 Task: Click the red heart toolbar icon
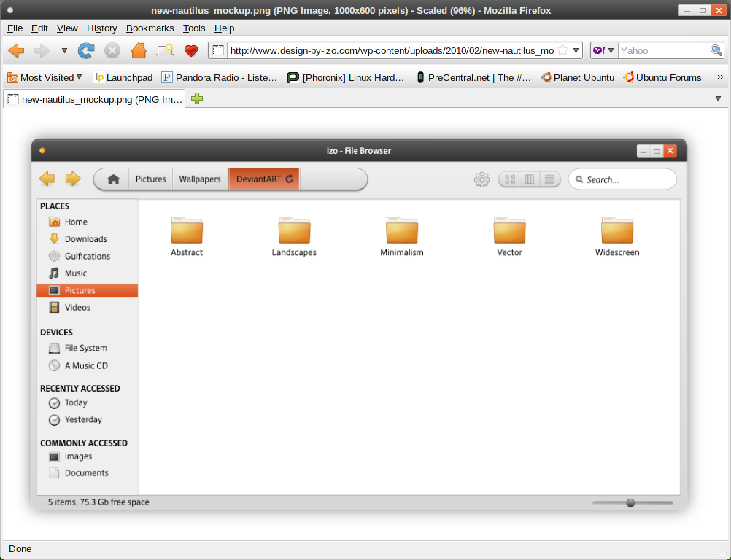[x=191, y=51]
